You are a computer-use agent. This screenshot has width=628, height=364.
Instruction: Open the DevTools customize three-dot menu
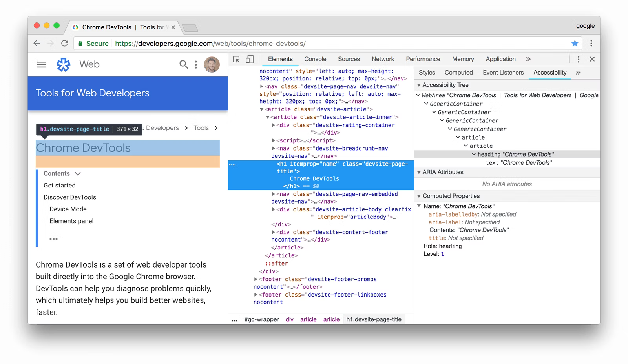(578, 59)
